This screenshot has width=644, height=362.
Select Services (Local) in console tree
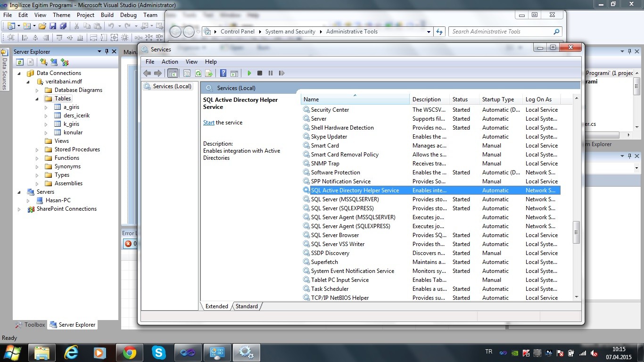(168, 86)
